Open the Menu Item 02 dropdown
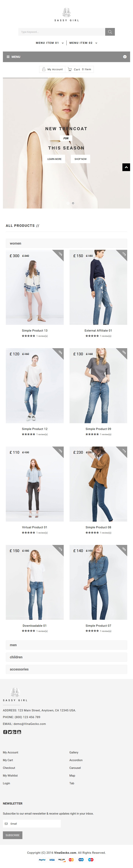 tap(83, 43)
